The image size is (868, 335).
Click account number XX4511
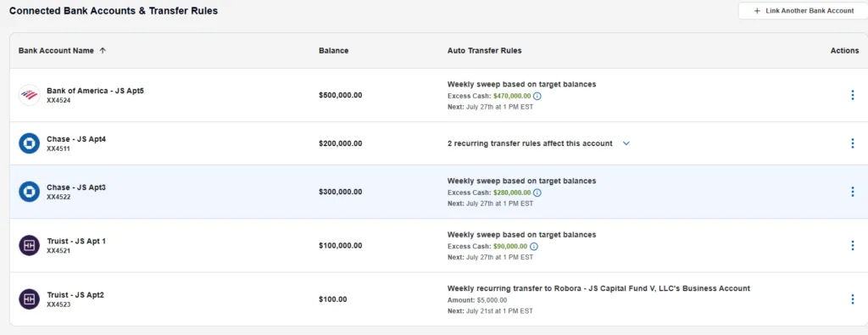click(x=58, y=149)
